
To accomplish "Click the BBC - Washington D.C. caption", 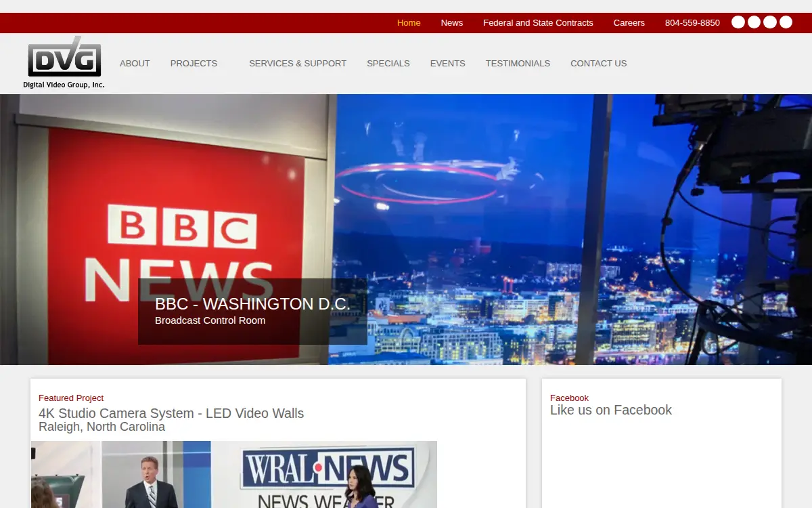I will tap(252, 304).
